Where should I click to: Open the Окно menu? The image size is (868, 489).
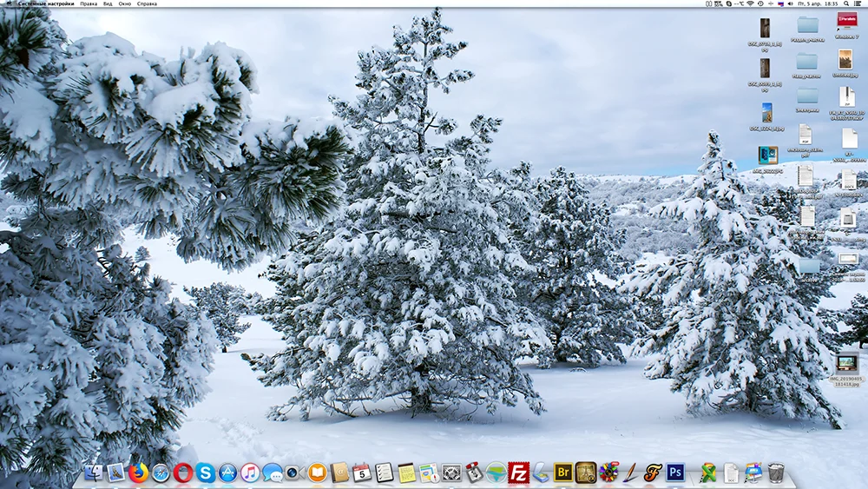point(124,3)
